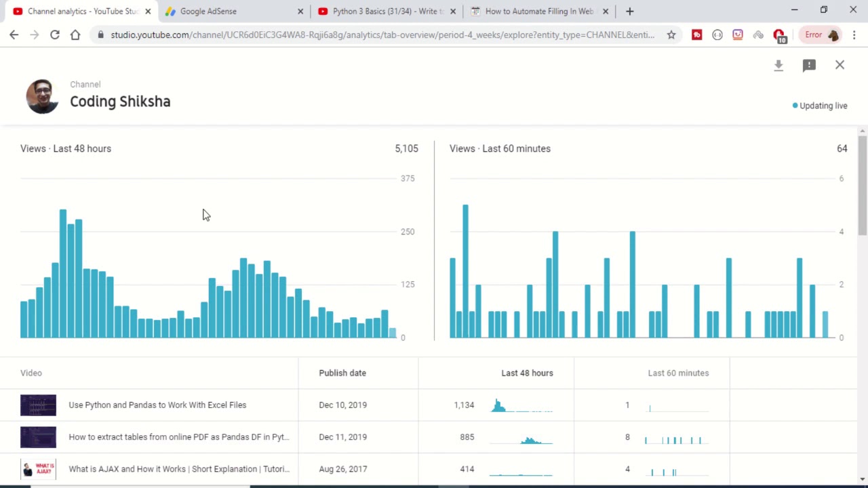This screenshot has height=488, width=868.
Task: Click the browser back arrow
Action: point(14,35)
